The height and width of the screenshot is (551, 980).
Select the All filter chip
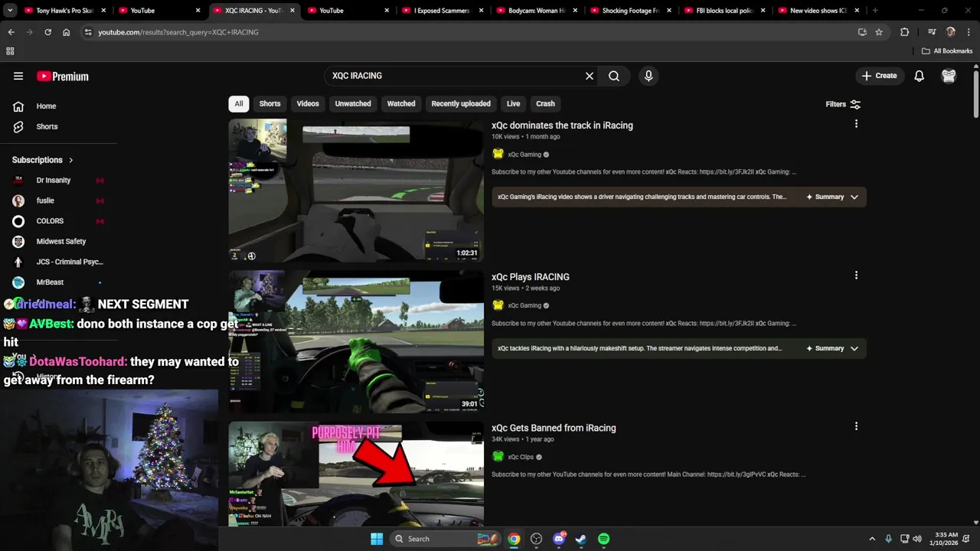pyautogui.click(x=239, y=103)
